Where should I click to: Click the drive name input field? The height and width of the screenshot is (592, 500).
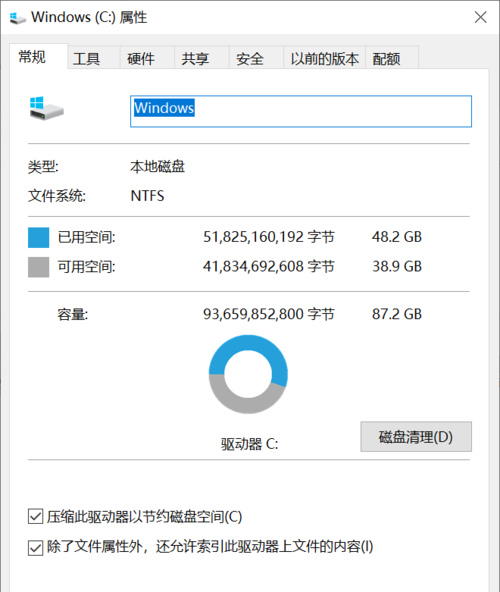[x=301, y=111]
